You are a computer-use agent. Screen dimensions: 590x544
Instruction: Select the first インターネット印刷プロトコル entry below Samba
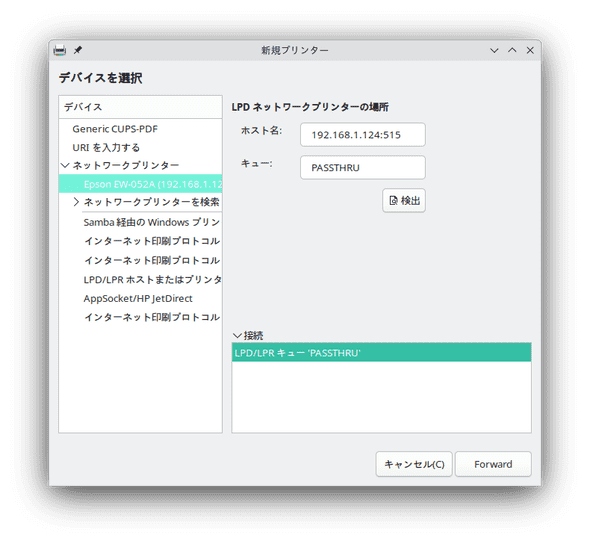click(140, 241)
